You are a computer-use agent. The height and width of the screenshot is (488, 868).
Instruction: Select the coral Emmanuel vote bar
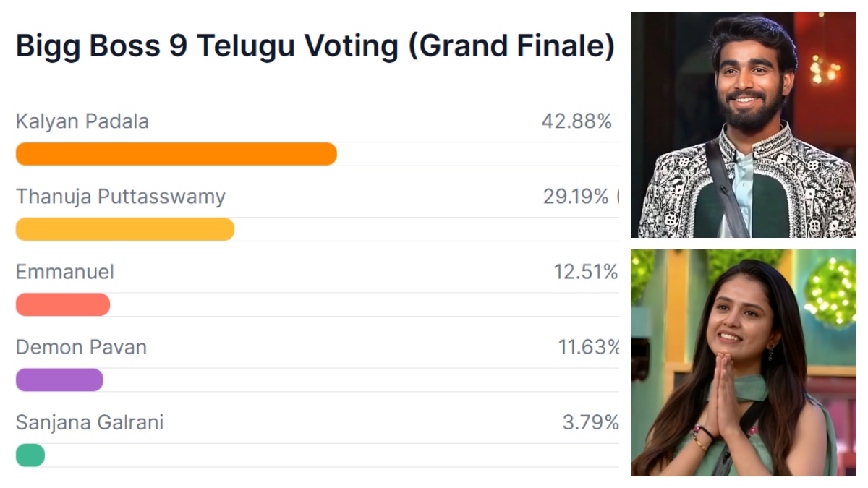pos(62,304)
